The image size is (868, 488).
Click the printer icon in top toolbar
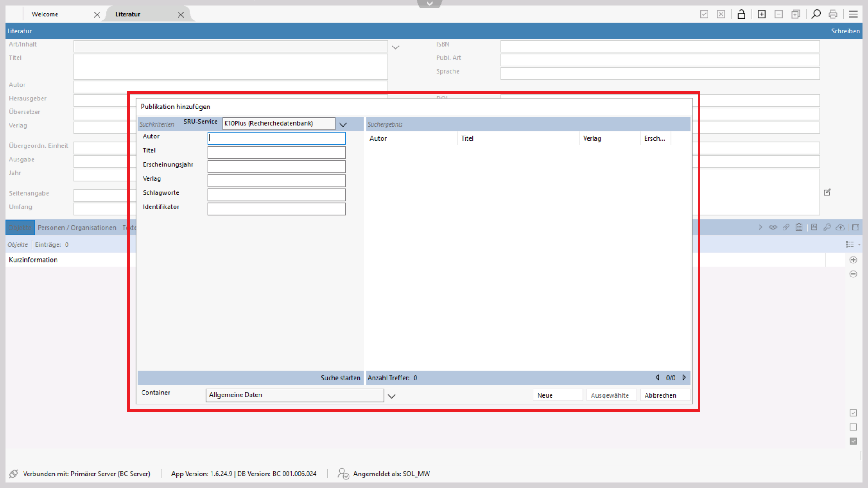point(833,14)
